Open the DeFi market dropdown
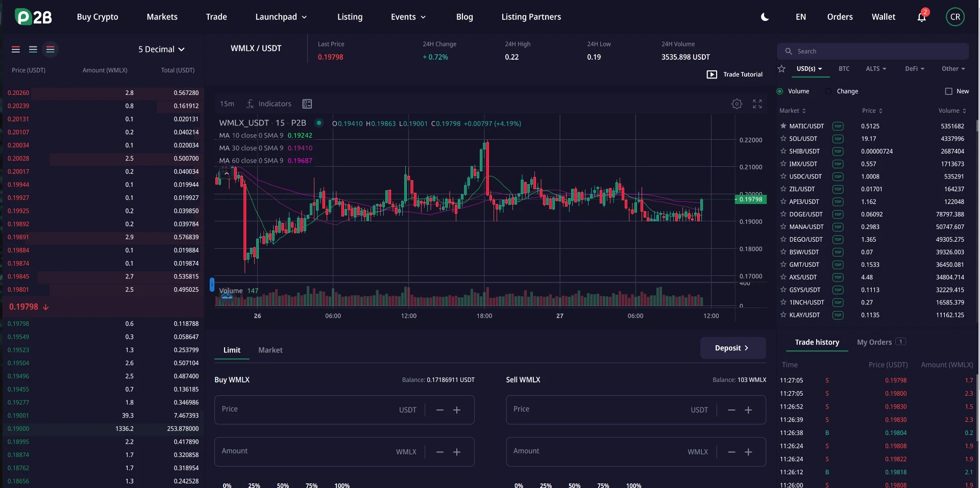The height and width of the screenshot is (488, 980). (915, 69)
